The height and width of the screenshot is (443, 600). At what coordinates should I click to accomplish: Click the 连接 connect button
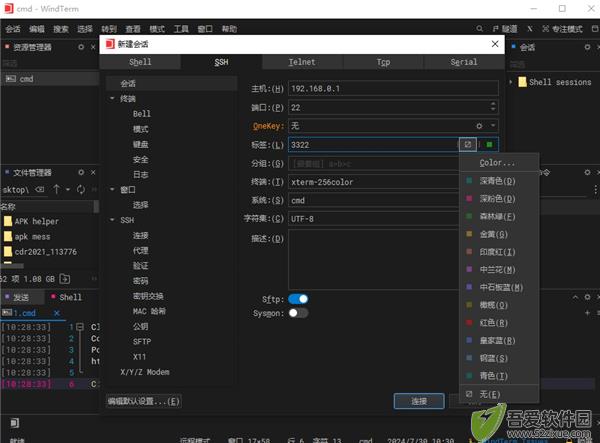point(419,401)
